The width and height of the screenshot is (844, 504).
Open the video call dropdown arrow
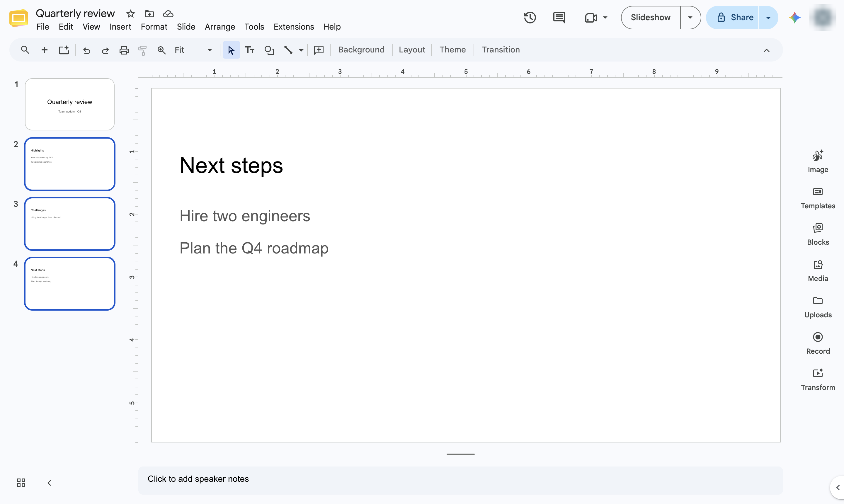point(605,18)
